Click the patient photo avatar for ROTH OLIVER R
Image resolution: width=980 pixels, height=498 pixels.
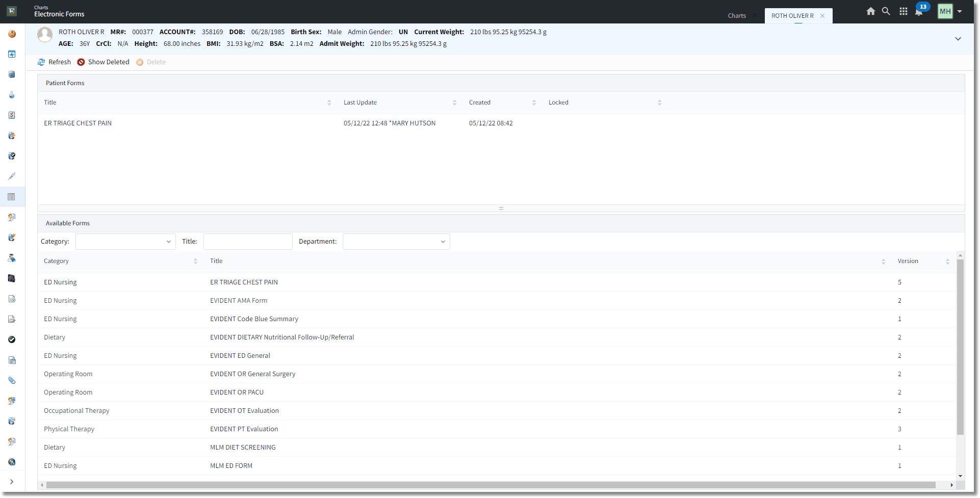pos(45,35)
